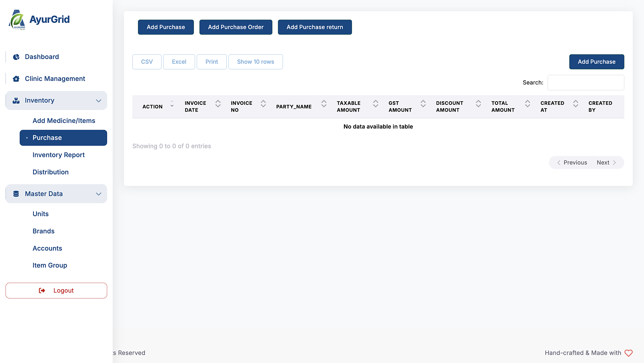Sort by GST Amount arrows
Viewport: 644px width, 363px height.
click(x=423, y=104)
